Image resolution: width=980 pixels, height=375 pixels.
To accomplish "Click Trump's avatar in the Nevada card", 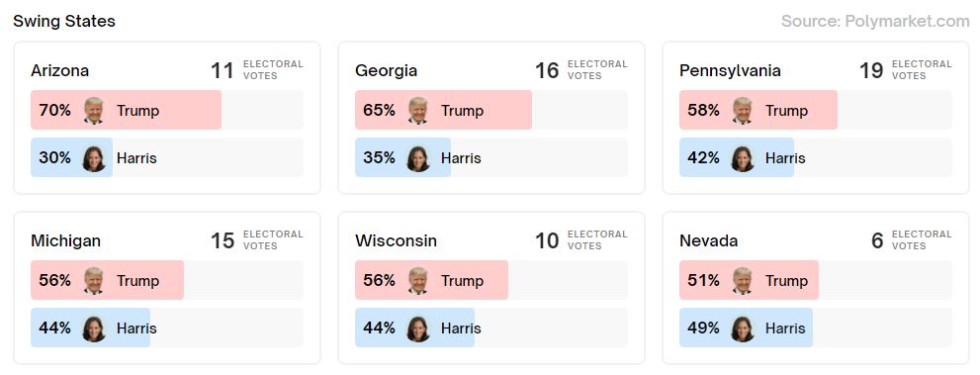I will point(743,281).
